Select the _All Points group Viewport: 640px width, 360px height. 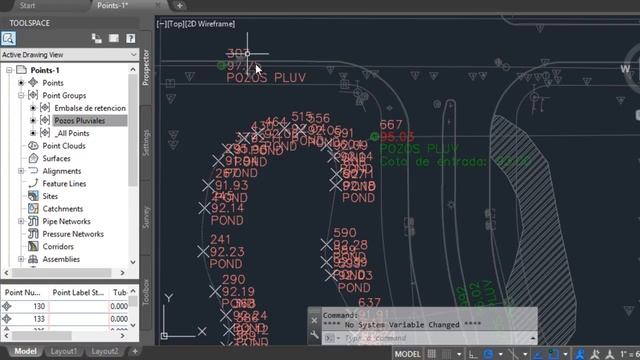72,133
